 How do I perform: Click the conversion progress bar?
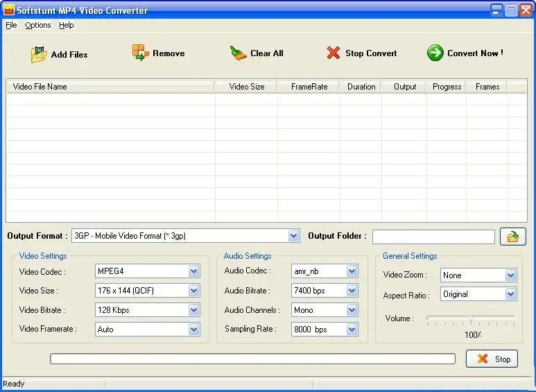pyautogui.click(x=252, y=359)
